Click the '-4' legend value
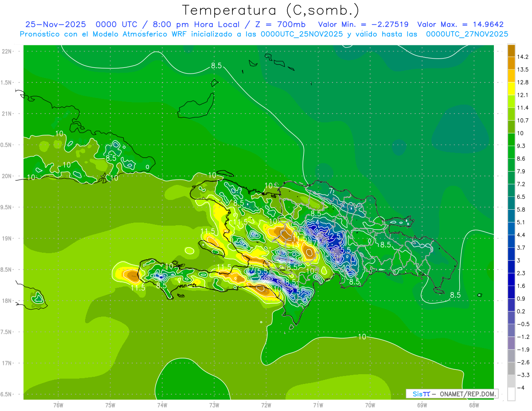The image size is (532, 411). pos(520,388)
